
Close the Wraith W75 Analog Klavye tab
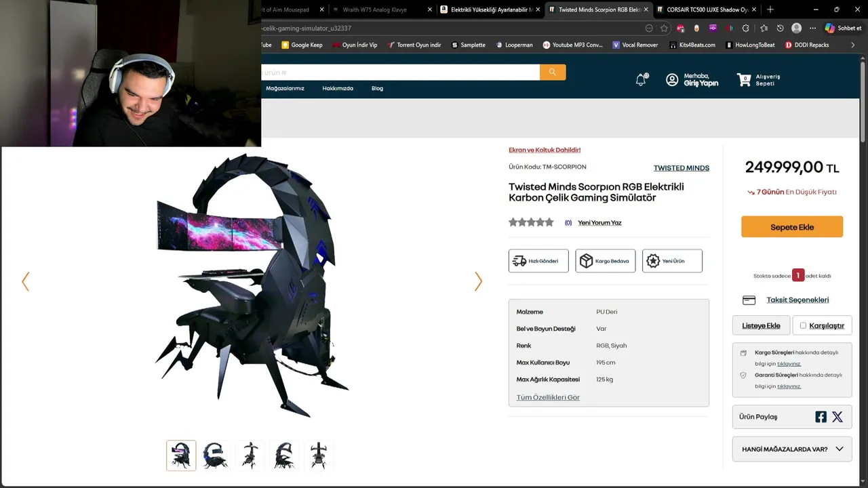(429, 9)
